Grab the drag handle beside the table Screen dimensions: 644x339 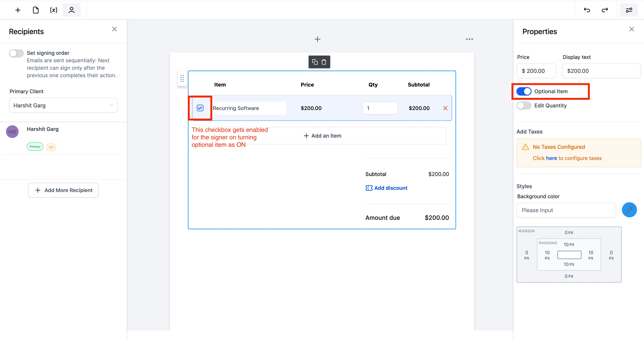pyautogui.click(x=182, y=78)
